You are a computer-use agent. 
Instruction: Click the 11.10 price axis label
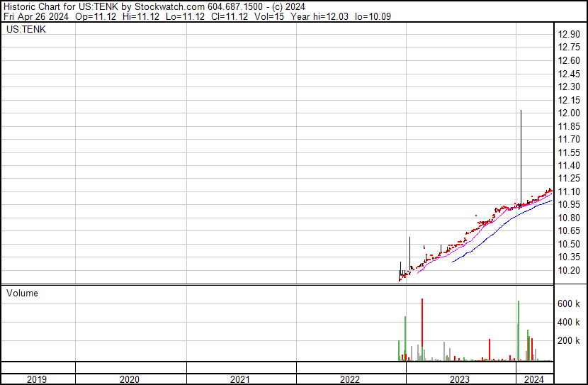(x=570, y=192)
